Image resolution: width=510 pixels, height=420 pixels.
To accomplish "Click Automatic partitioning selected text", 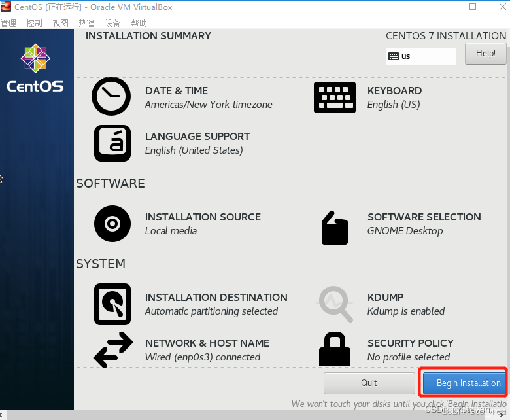I will [x=211, y=311].
